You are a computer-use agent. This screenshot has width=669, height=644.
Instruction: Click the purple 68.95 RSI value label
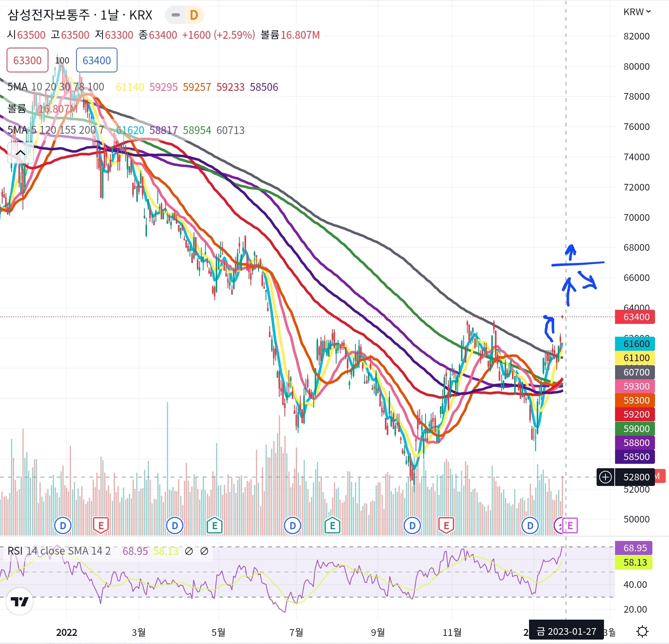click(634, 548)
